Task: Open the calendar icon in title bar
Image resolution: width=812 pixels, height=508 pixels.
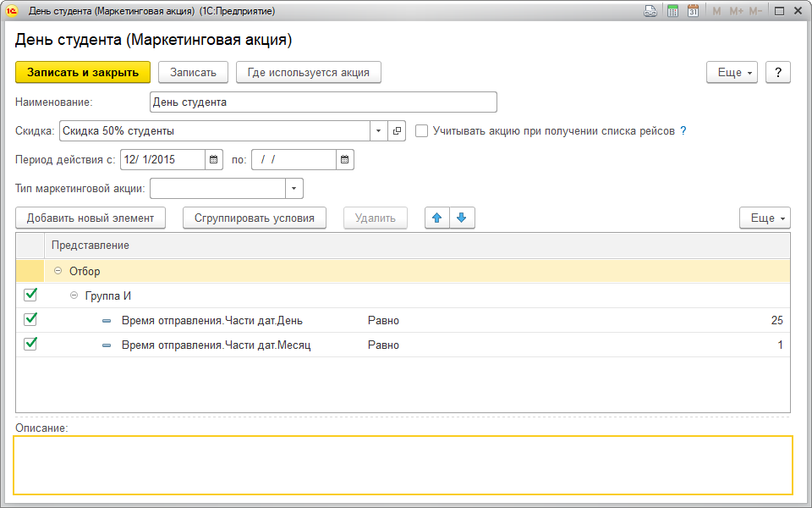Action: [694, 11]
